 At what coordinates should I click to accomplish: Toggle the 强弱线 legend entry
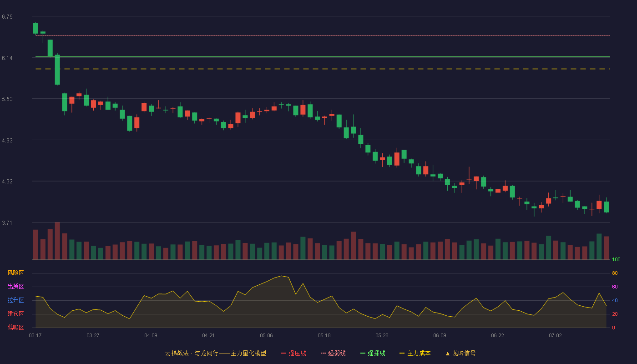[x=333, y=353]
